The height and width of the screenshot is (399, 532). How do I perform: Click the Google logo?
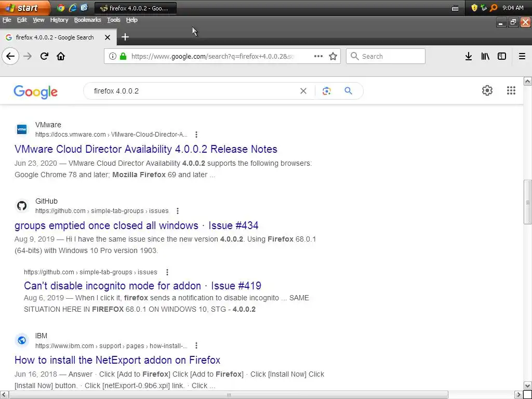pyautogui.click(x=36, y=92)
